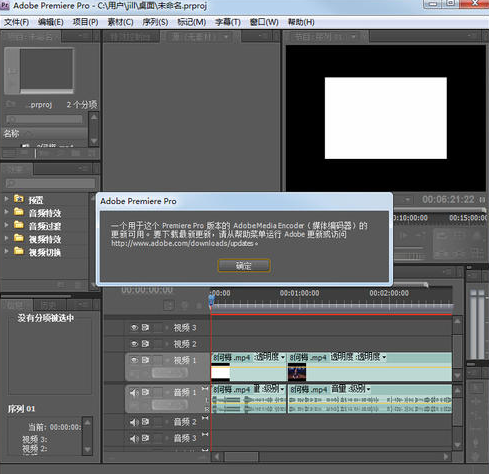Click the adobe.com/downloads/updates link
The image size is (489, 474).
[x=184, y=243]
